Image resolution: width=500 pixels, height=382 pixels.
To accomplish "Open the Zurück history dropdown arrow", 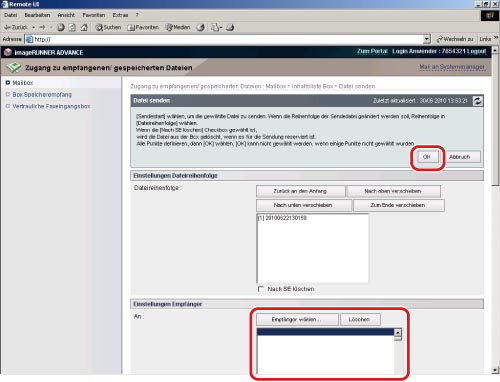I will (x=33, y=27).
